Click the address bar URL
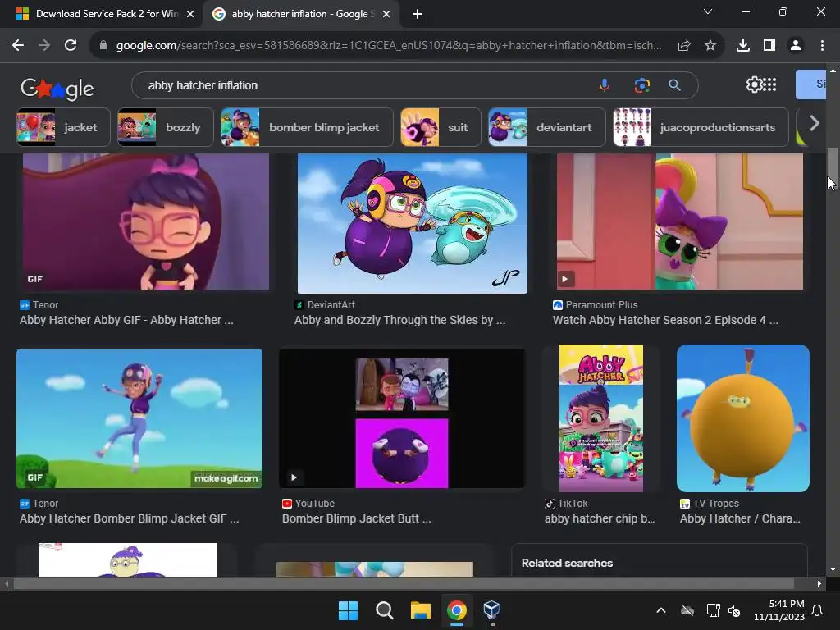The width and height of the screenshot is (840, 630). click(x=389, y=46)
